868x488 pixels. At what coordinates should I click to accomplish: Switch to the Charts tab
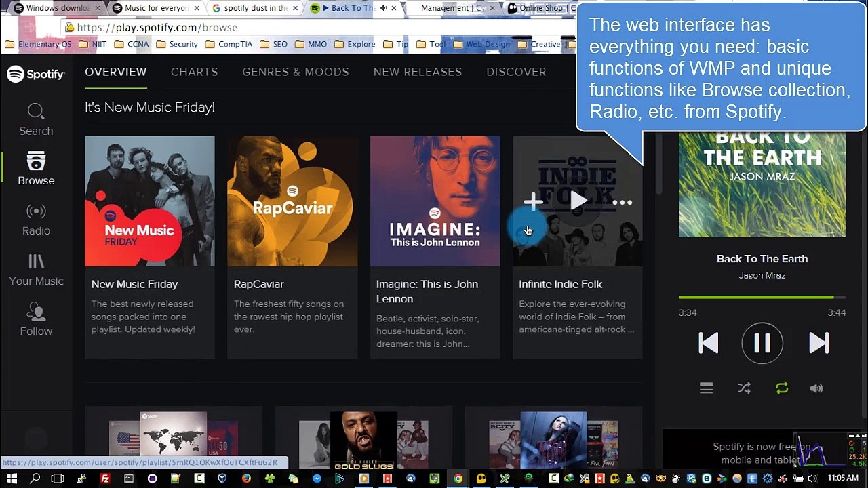pyautogui.click(x=194, y=72)
